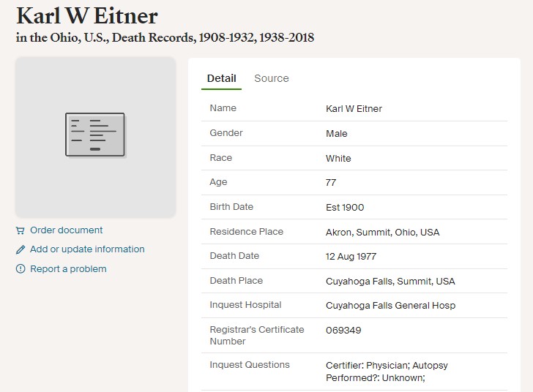Image resolution: width=533 pixels, height=392 pixels.
Task: Click the Death Date value 12 Aug 1977
Action: tap(351, 257)
